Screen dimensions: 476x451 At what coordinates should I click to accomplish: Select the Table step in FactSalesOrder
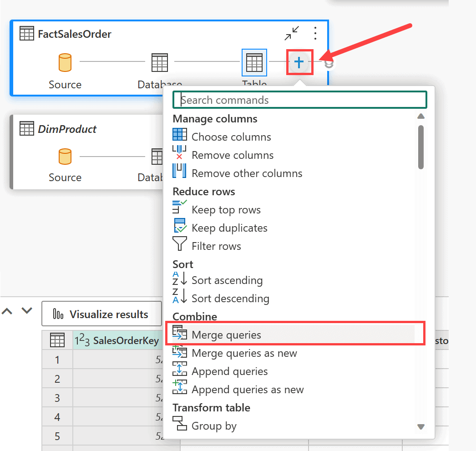pos(254,62)
